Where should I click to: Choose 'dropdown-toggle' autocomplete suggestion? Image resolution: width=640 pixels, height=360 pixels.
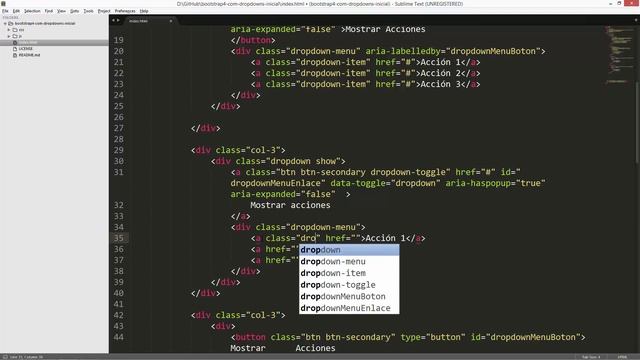coord(349,285)
